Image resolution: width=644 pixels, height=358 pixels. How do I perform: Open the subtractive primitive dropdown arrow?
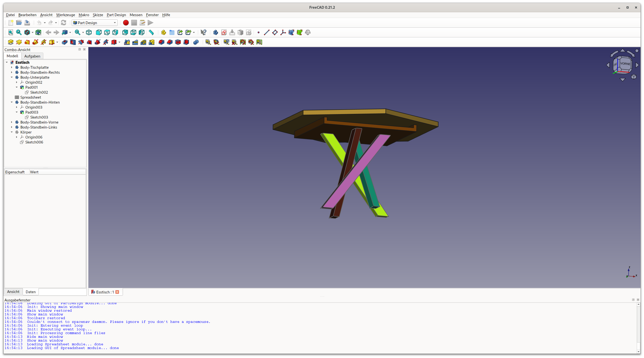(119, 42)
